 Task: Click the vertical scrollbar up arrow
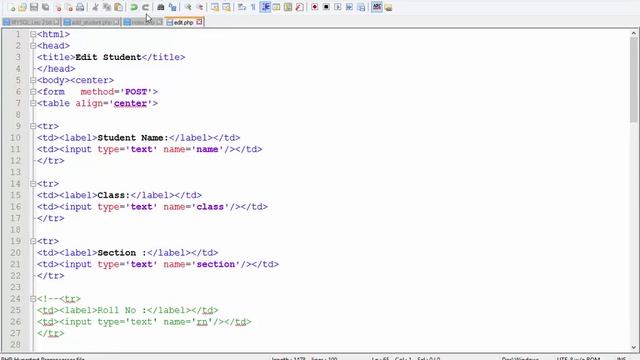coord(633,33)
